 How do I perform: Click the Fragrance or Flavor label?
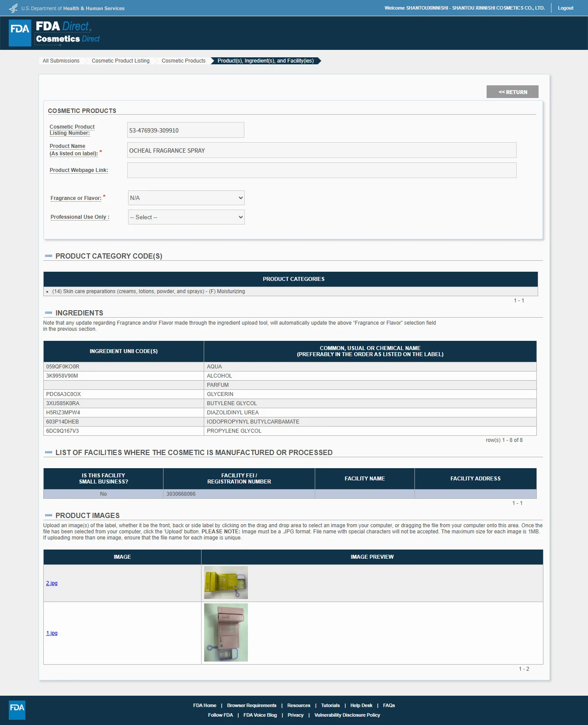click(76, 198)
